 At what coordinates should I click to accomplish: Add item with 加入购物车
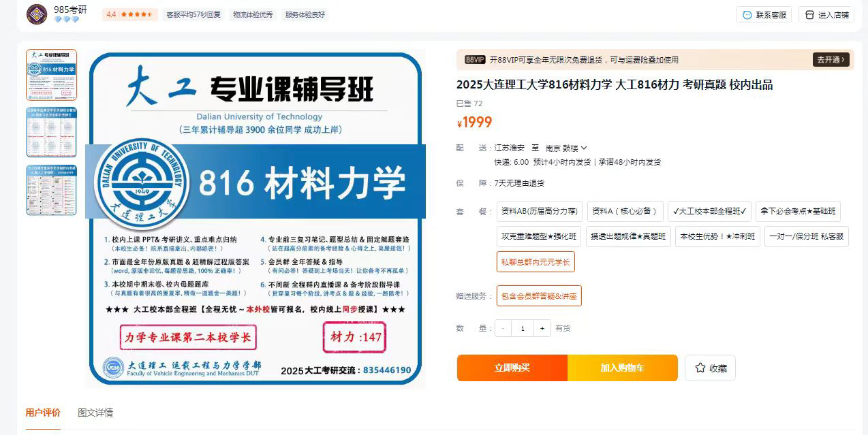coord(623,368)
